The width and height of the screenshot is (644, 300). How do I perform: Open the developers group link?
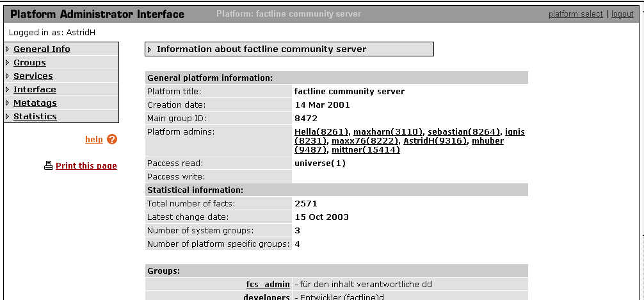click(266, 297)
